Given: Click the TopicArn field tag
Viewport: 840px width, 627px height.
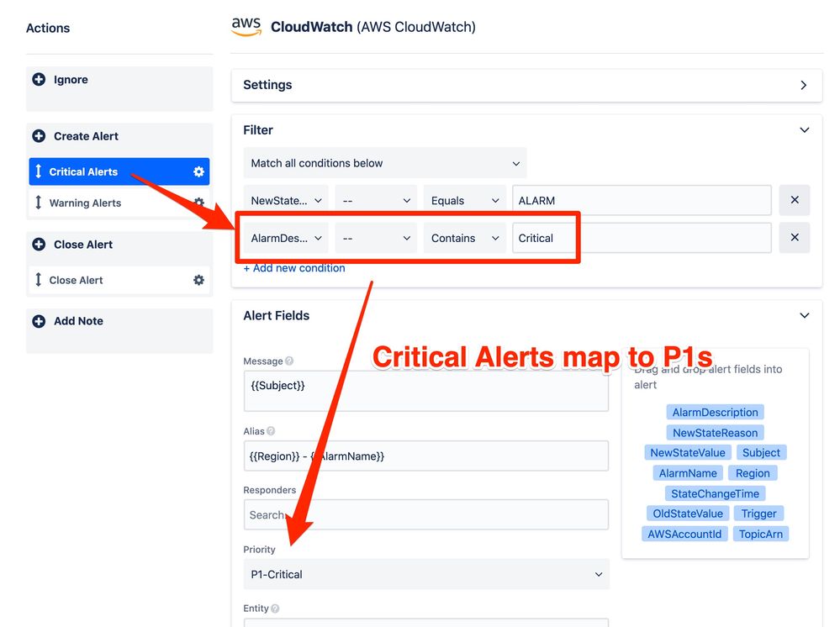Looking at the screenshot, I should coord(761,534).
